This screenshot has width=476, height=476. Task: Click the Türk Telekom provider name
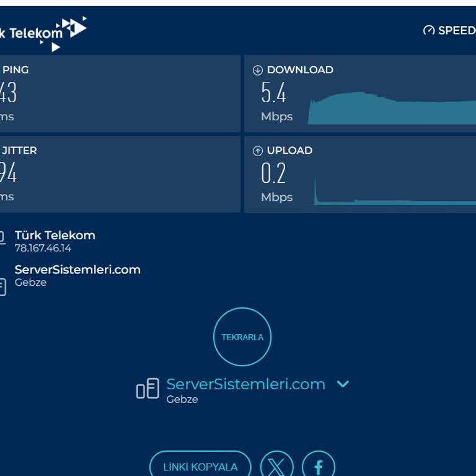(x=55, y=236)
